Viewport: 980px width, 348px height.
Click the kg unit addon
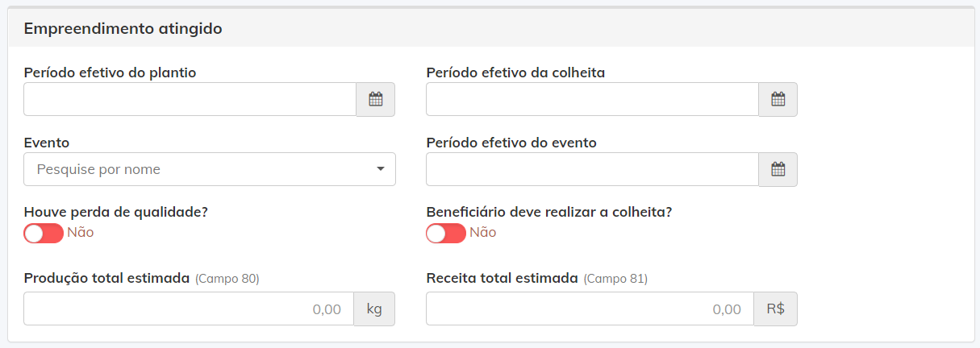point(374,309)
